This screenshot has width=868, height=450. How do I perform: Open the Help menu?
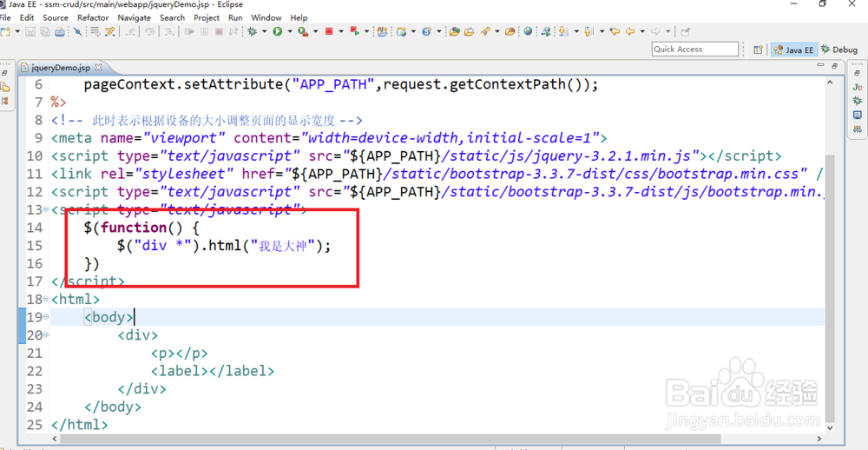[x=299, y=17]
